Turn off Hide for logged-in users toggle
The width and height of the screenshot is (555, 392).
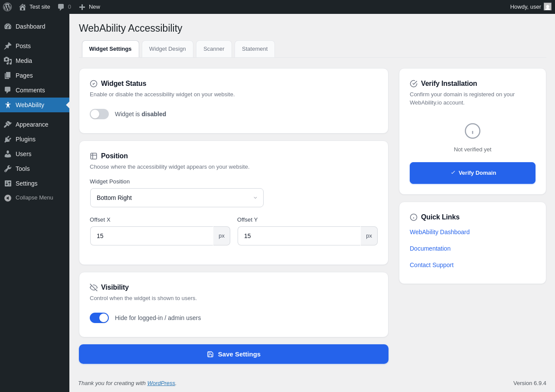click(99, 318)
